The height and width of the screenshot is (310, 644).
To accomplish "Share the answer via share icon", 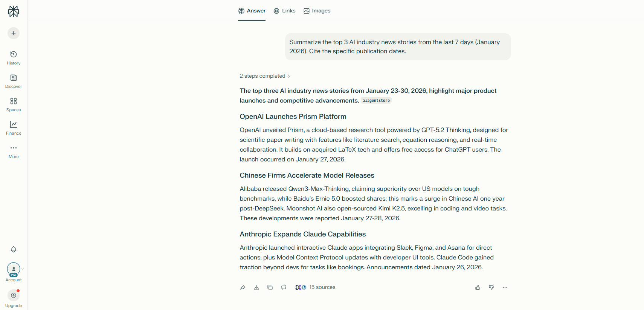I will (x=243, y=287).
